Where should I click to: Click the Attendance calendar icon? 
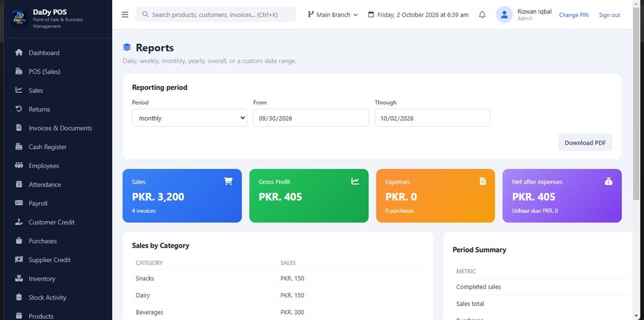(x=19, y=184)
